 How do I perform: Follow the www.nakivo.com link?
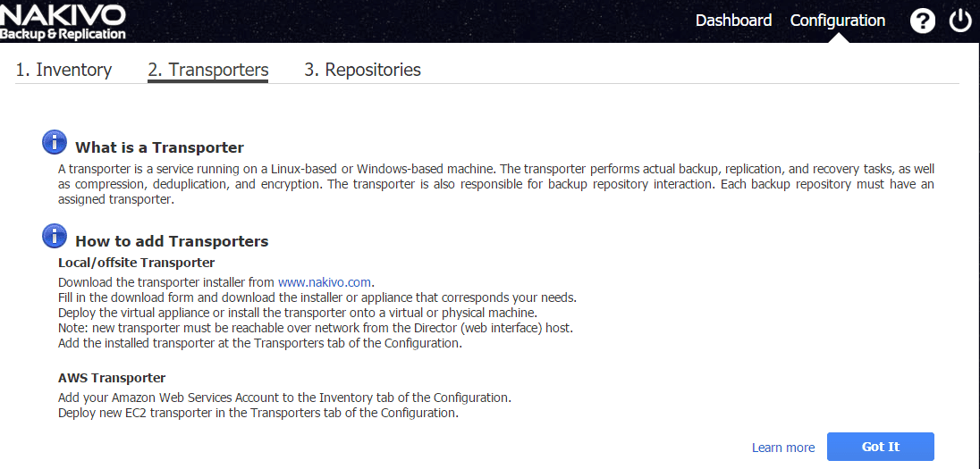(325, 282)
